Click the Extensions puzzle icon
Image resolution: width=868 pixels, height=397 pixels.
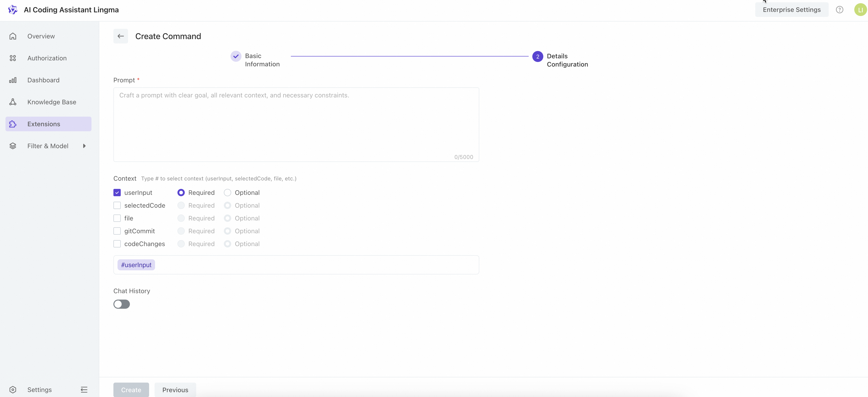click(x=13, y=124)
